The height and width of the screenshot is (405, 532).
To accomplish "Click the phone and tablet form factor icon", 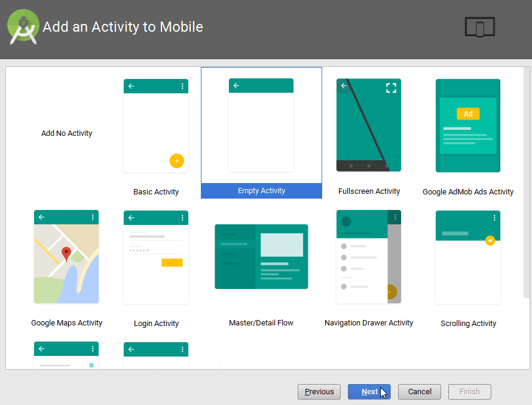I will (x=480, y=27).
